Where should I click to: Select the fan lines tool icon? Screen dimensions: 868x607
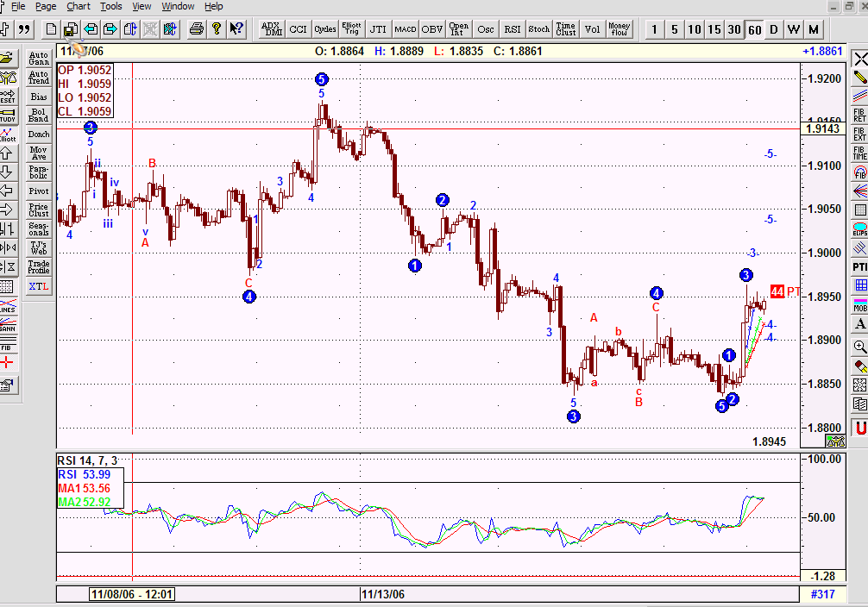(859, 191)
